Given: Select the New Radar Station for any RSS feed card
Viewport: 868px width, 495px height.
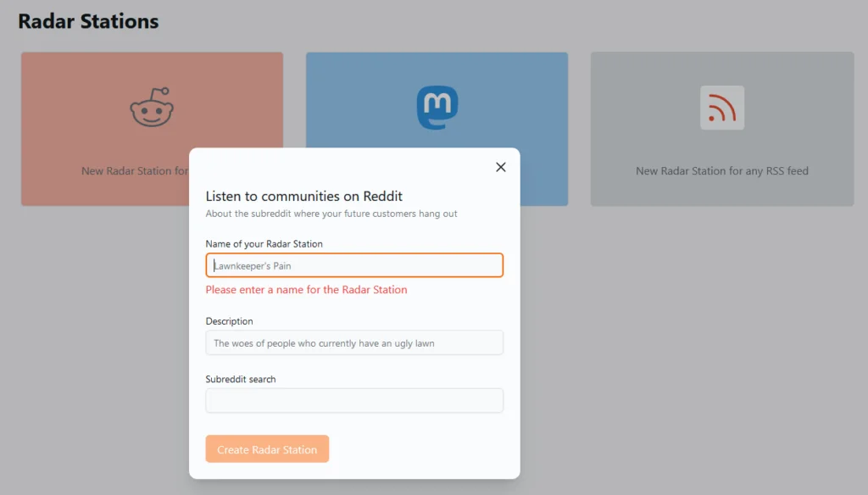Looking at the screenshot, I should 722,129.
